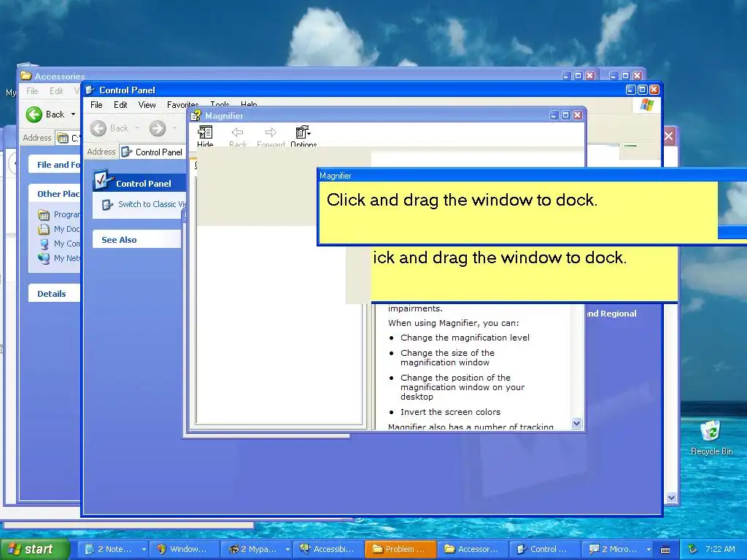The height and width of the screenshot is (560, 747).
Task: Open the Back history arrow in Control Panel
Action: click(137, 128)
